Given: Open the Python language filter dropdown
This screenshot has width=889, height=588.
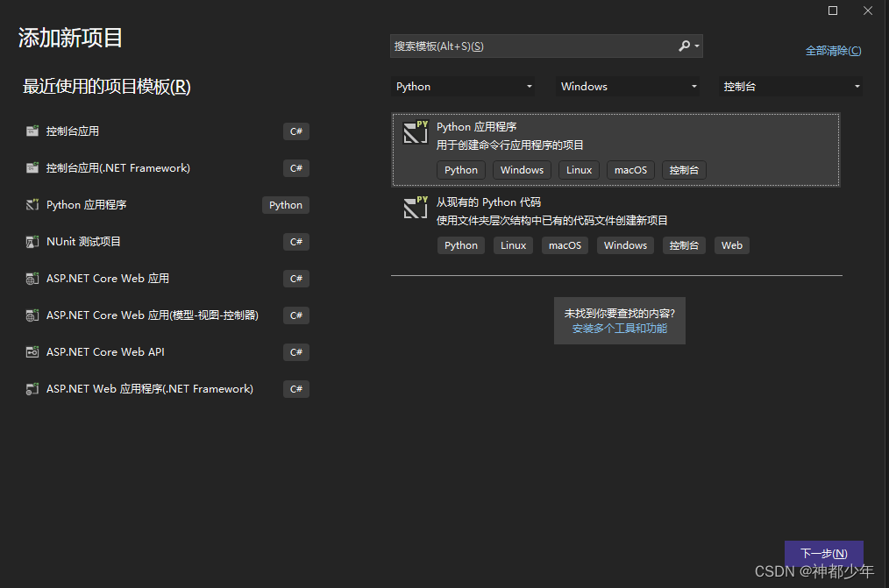Looking at the screenshot, I should pyautogui.click(x=463, y=86).
